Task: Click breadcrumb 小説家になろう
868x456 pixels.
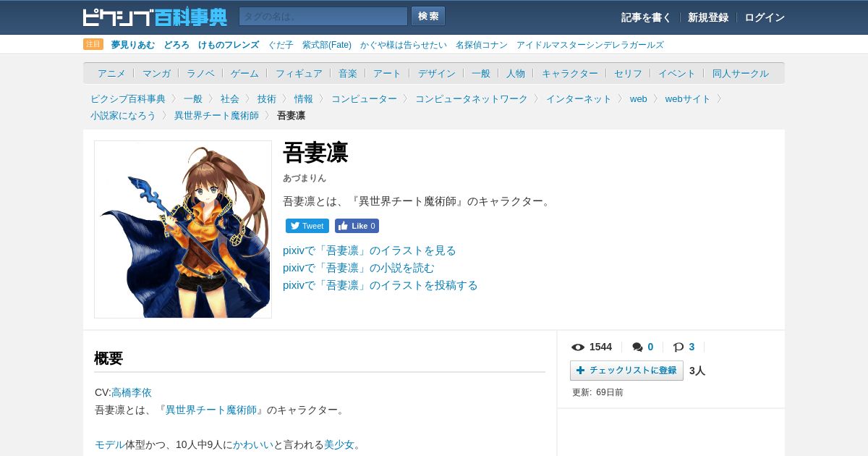Action: [123, 115]
